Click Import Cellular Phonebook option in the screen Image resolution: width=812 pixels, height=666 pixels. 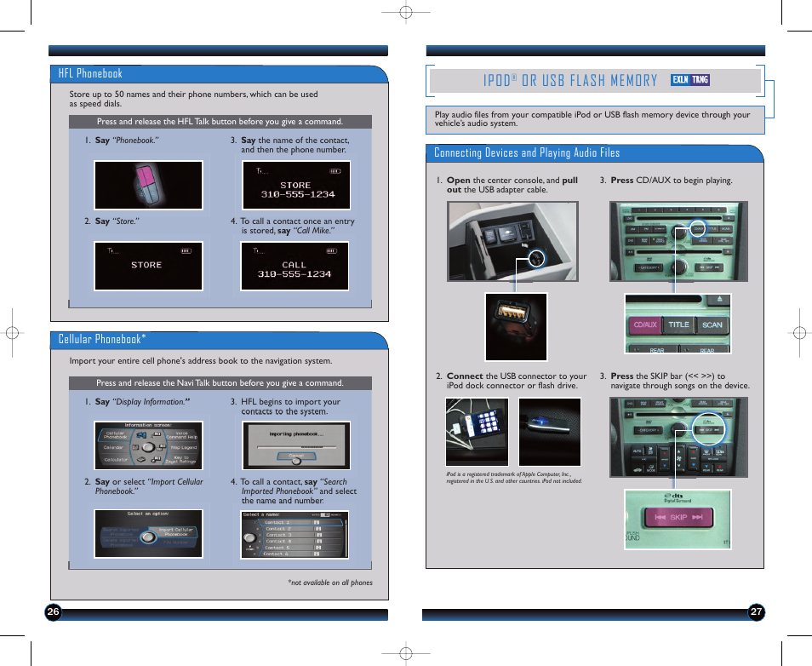175,531
